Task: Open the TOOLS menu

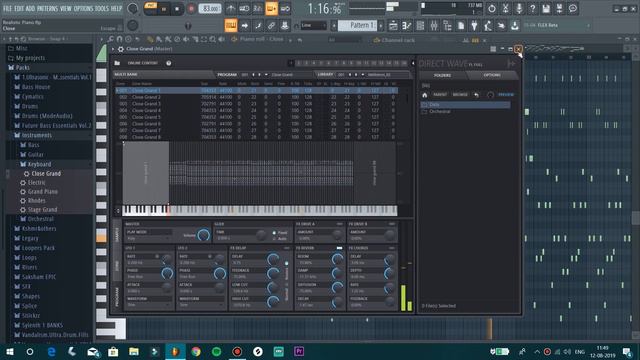Action: tap(102, 8)
